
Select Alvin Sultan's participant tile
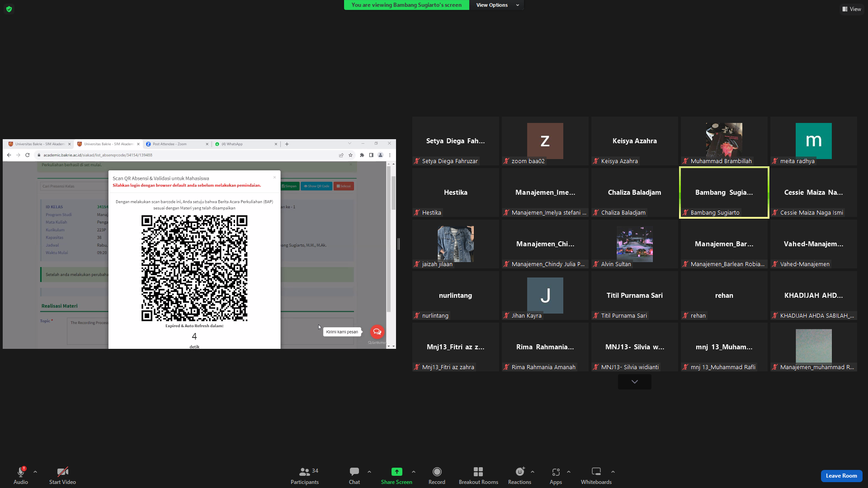click(635, 244)
